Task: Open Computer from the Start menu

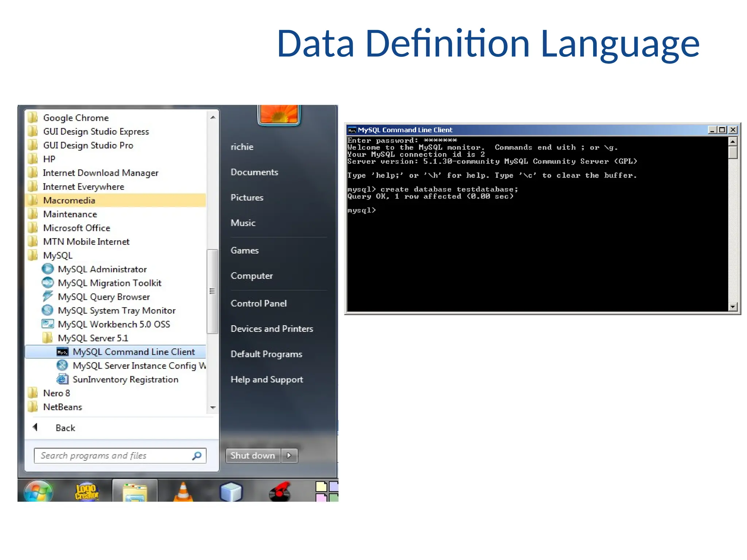Action: 252,276
